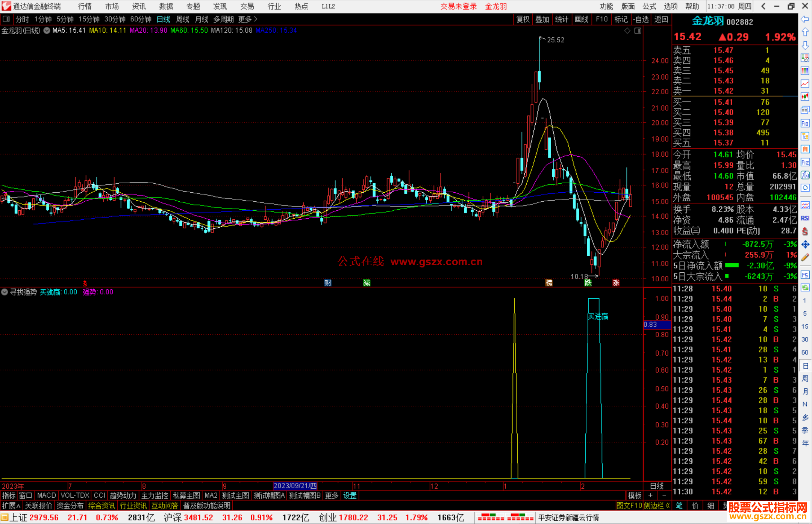Click the 设置 indicator settings button
The width and height of the screenshot is (812, 524).
click(x=350, y=495)
